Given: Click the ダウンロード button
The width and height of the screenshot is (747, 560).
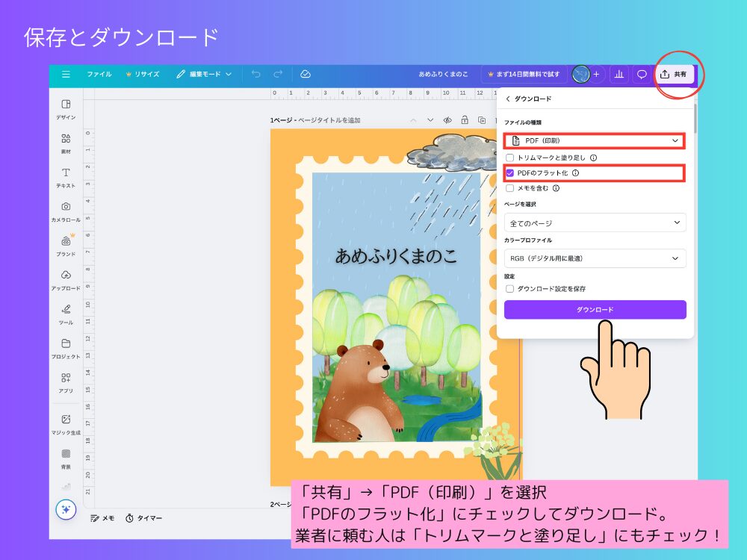Looking at the screenshot, I should pyautogui.click(x=595, y=309).
